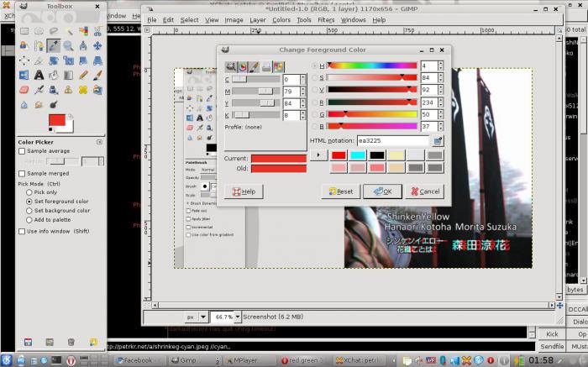
Task: Switch to the Watercolor color selector tab
Action: pyautogui.click(x=255, y=67)
